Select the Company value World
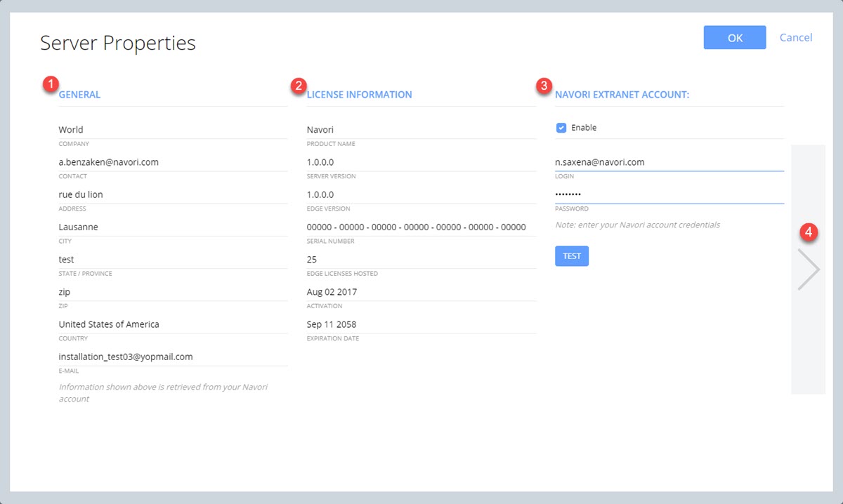 71,130
